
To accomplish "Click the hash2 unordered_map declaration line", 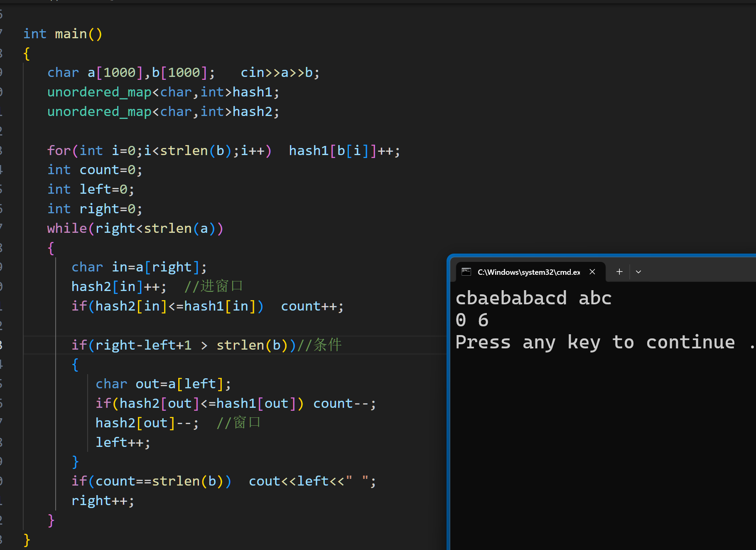I will point(163,112).
